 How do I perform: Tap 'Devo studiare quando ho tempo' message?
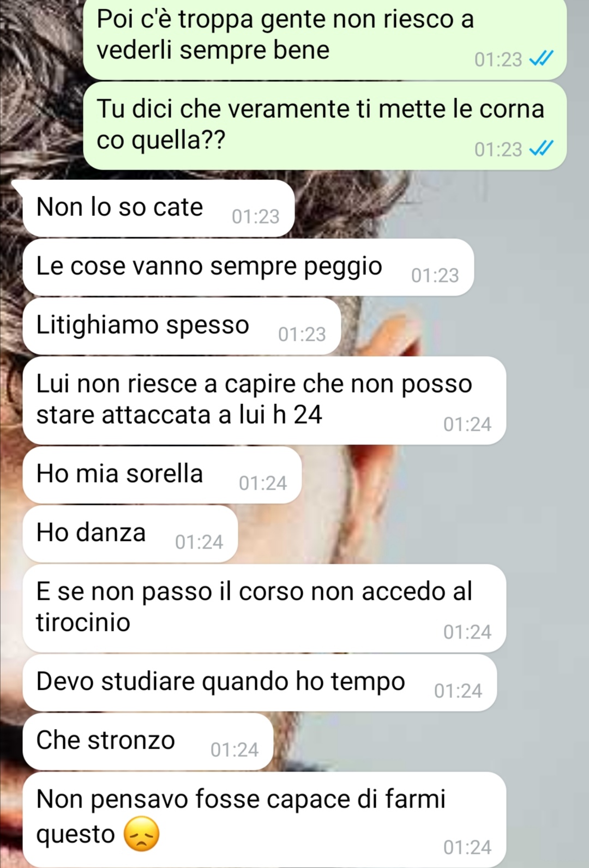click(x=260, y=683)
